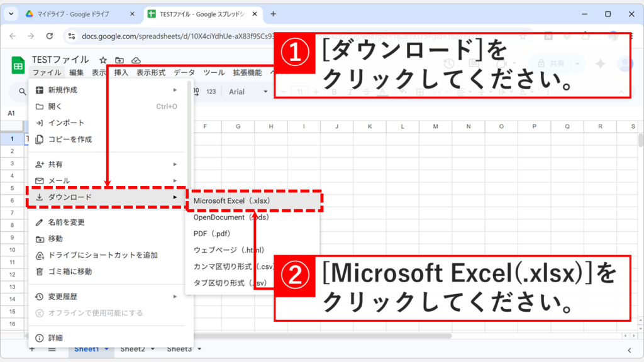Image resolution: width=644 pixels, height=362 pixels.
Task: Open Sheet1 tab dropdown arrow
Action: tap(106, 349)
